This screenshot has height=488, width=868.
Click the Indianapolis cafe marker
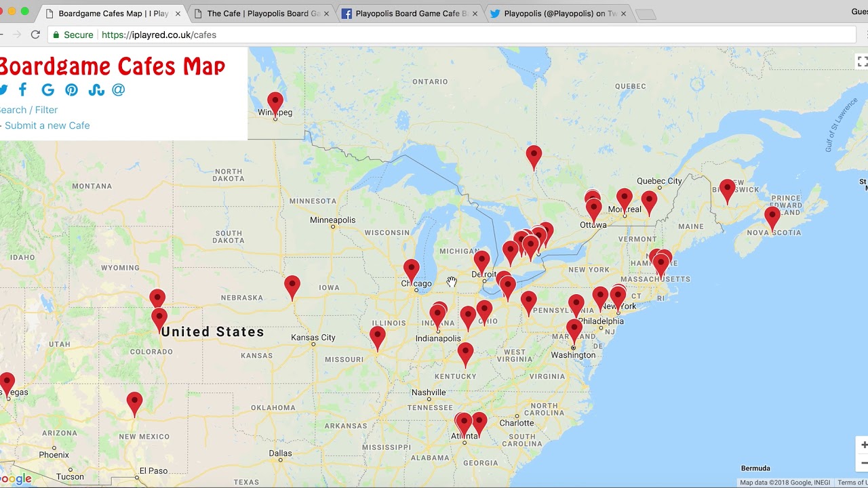coord(437,317)
